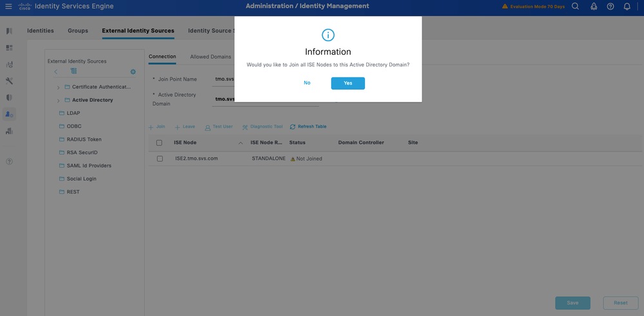Click the Domain Controller column header
This screenshot has width=644, height=316.
pos(361,143)
